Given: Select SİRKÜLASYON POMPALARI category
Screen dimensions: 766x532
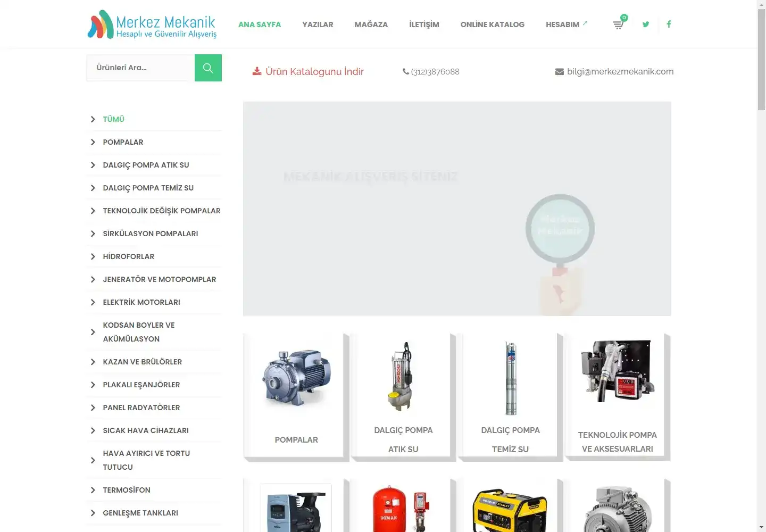Looking at the screenshot, I should pos(151,234).
